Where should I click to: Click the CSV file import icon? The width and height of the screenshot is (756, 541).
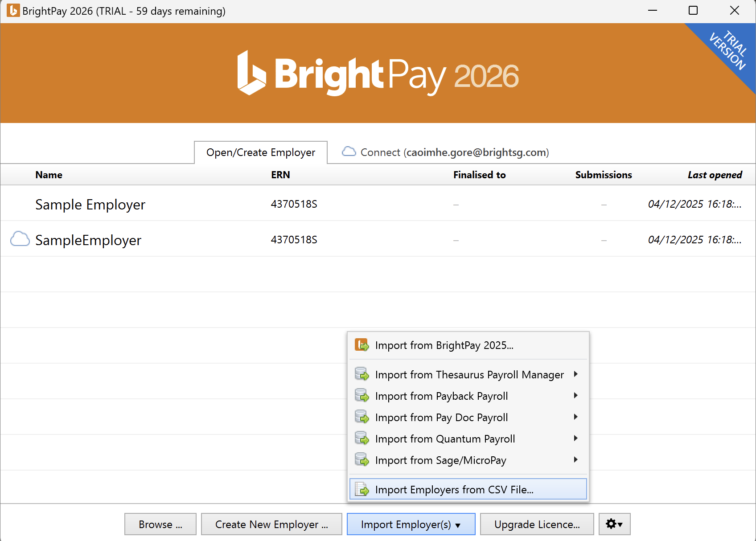[x=362, y=489]
